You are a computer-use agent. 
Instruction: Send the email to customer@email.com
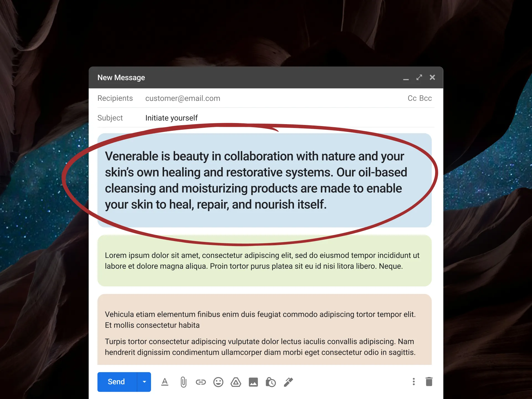point(116,382)
